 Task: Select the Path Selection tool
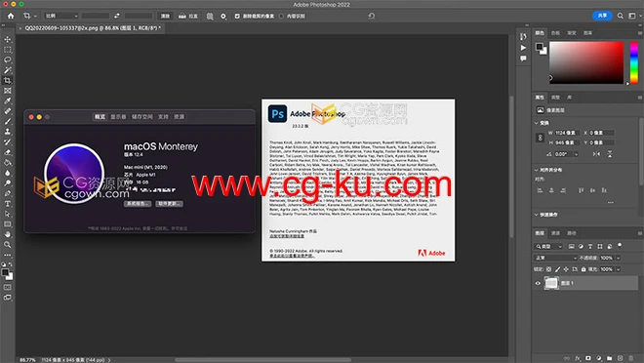tap(8, 214)
